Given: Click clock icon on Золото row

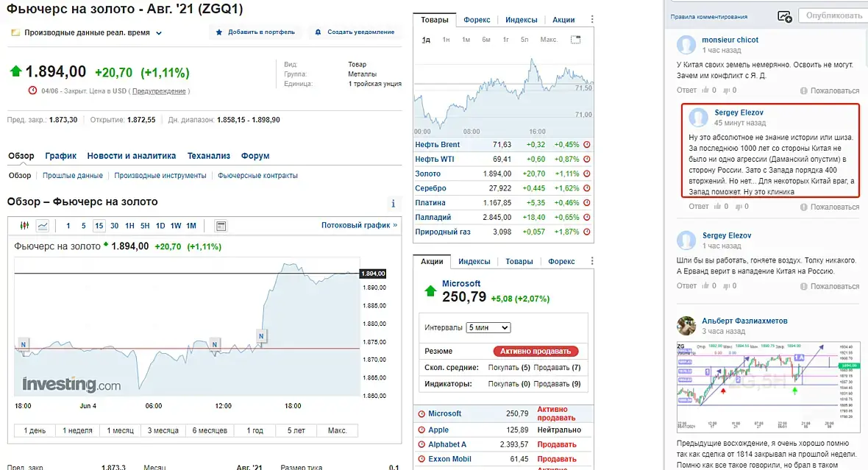Looking at the screenshot, I should (x=587, y=174).
